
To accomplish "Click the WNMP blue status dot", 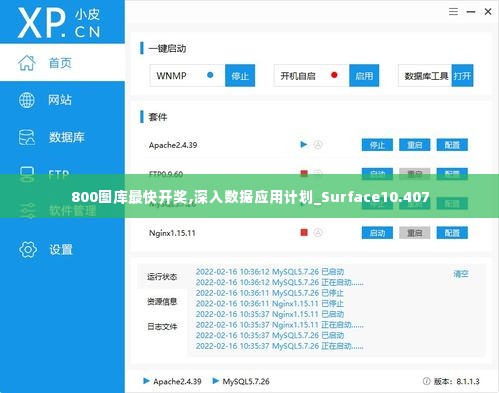I will tap(210, 75).
